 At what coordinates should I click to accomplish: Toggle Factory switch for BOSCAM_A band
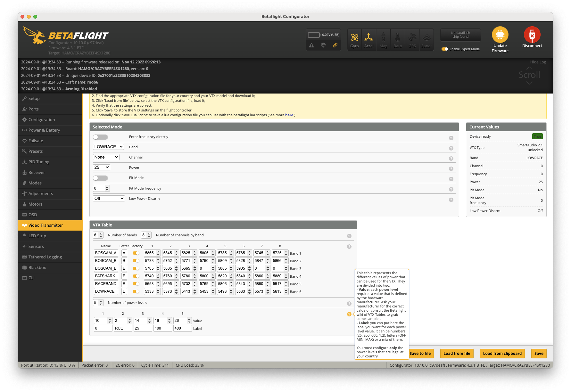(x=136, y=253)
